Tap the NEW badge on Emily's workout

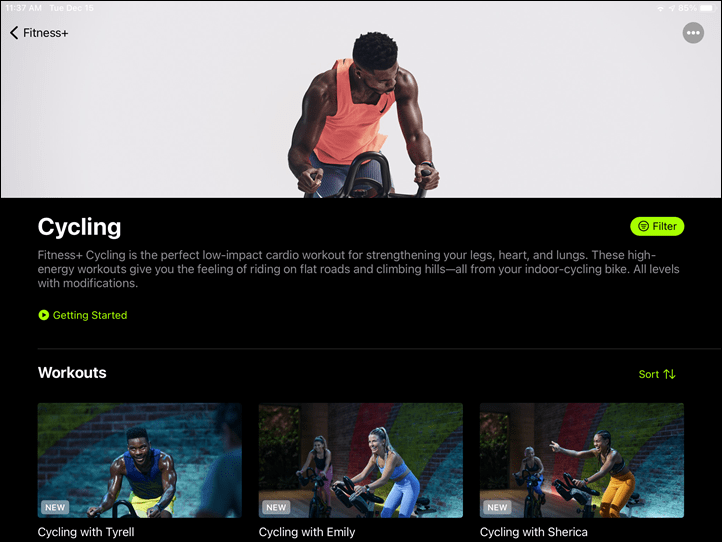(x=276, y=507)
